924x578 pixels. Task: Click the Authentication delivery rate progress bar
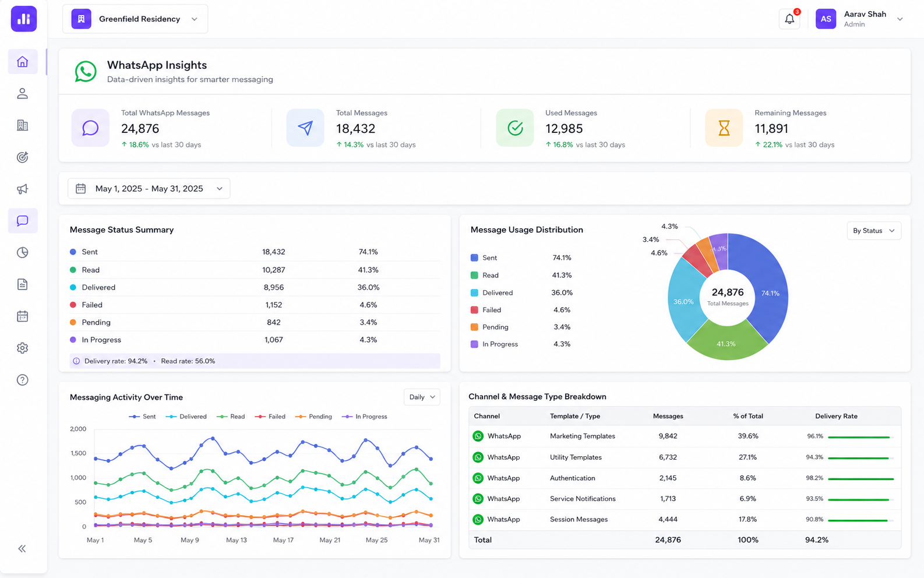(861, 478)
